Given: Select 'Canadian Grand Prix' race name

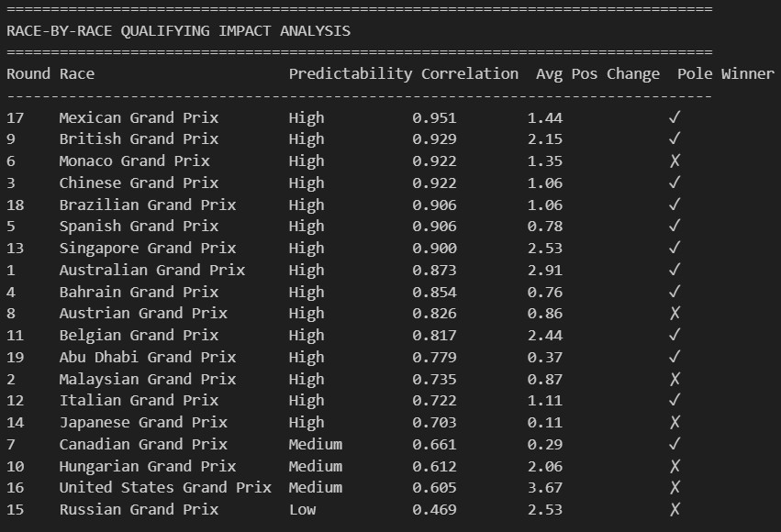Looking at the screenshot, I should [x=143, y=445].
